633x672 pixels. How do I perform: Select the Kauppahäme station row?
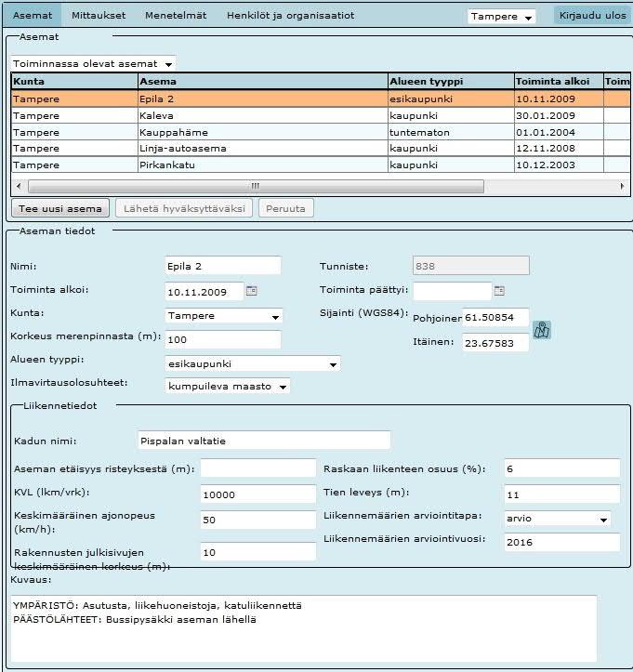pyautogui.click(x=321, y=132)
